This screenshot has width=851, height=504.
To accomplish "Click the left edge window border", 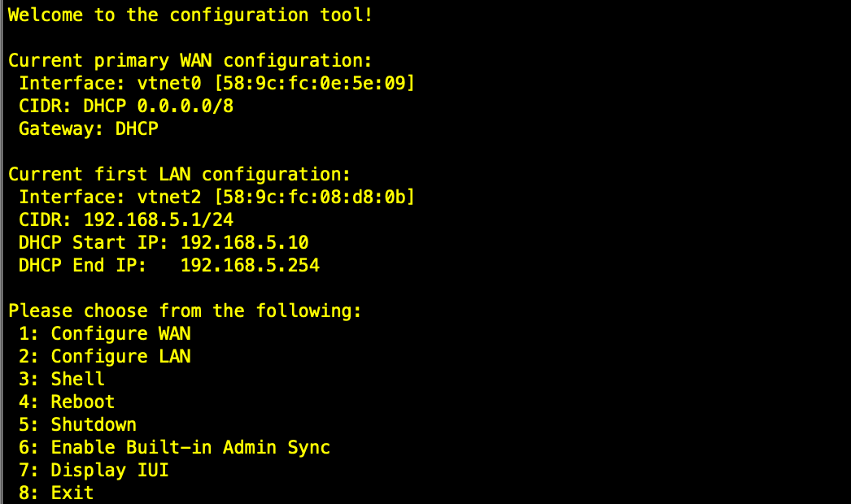I will point(2,252).
